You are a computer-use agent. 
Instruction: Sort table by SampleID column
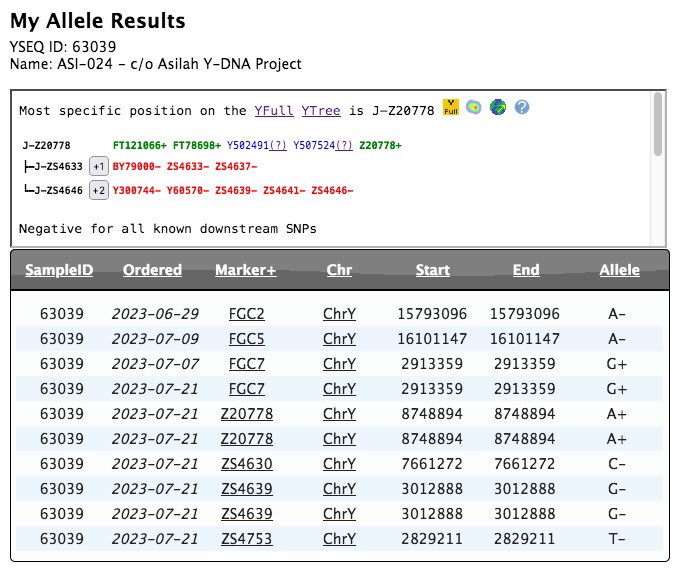click(x=59, y=270)
